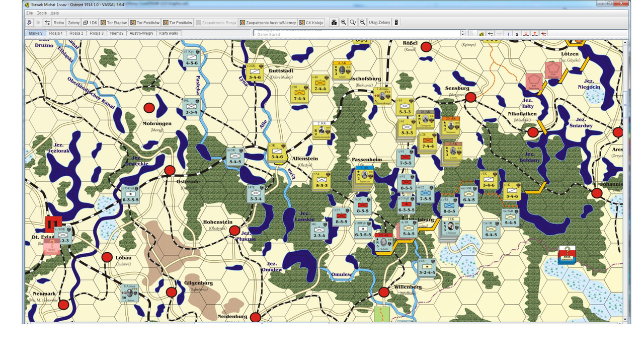The width and height of the screenshot is (644, 362).
Task: Click the blue exclamation mark icon
Action: point(508,34)
